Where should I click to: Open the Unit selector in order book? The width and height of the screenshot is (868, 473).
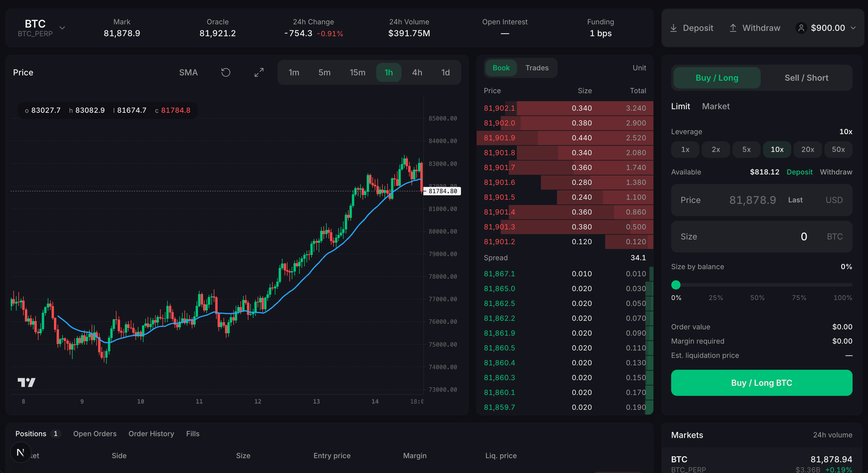pos(639,68)
